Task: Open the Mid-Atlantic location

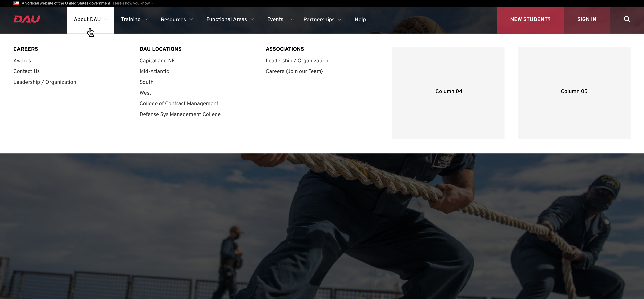Action: [x=154, y=71]
